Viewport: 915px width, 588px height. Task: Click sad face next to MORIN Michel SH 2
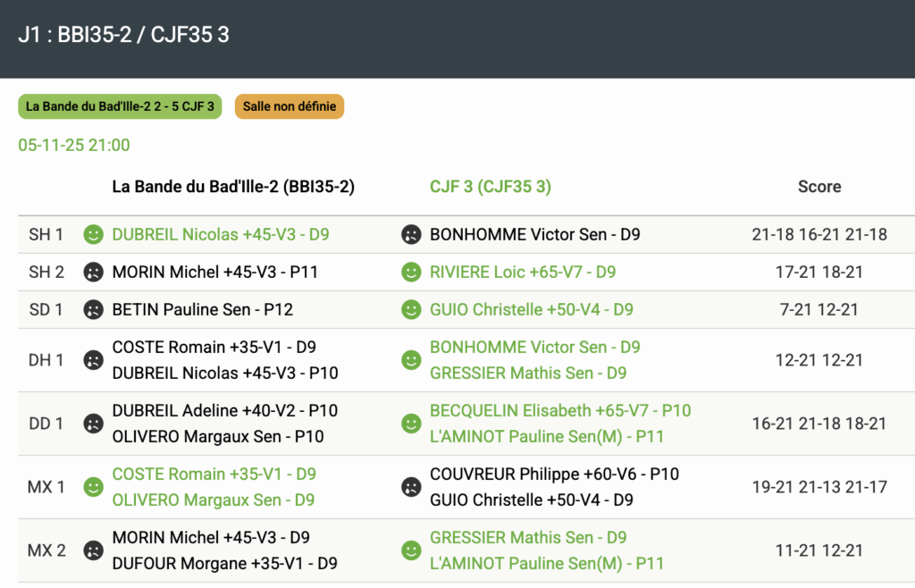pos(93,273)
